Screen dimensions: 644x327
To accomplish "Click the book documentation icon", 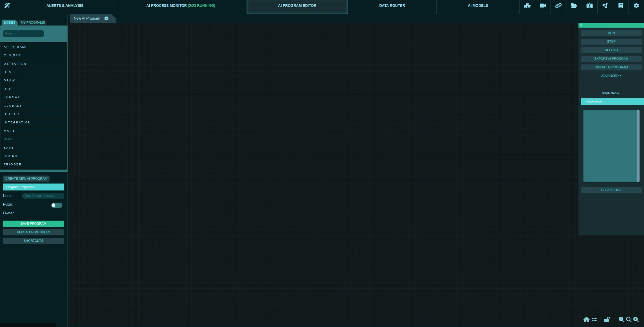I will pos(621,6).
